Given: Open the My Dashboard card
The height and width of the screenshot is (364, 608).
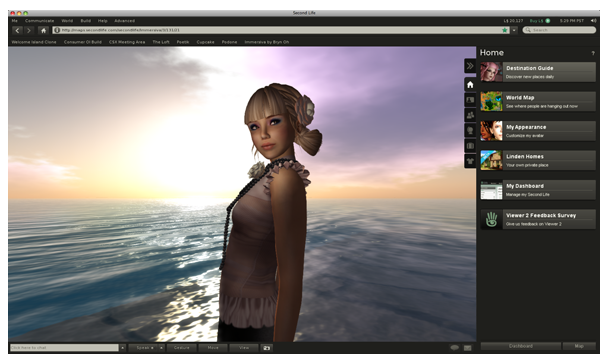Looking at the screenshot, I should pos(538,190).
